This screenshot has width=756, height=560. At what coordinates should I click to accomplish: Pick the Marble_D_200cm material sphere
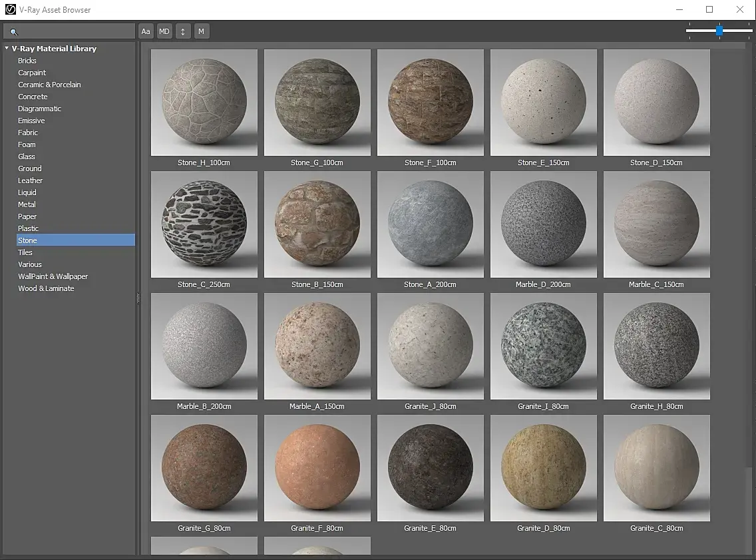click(x=543, y=224)
